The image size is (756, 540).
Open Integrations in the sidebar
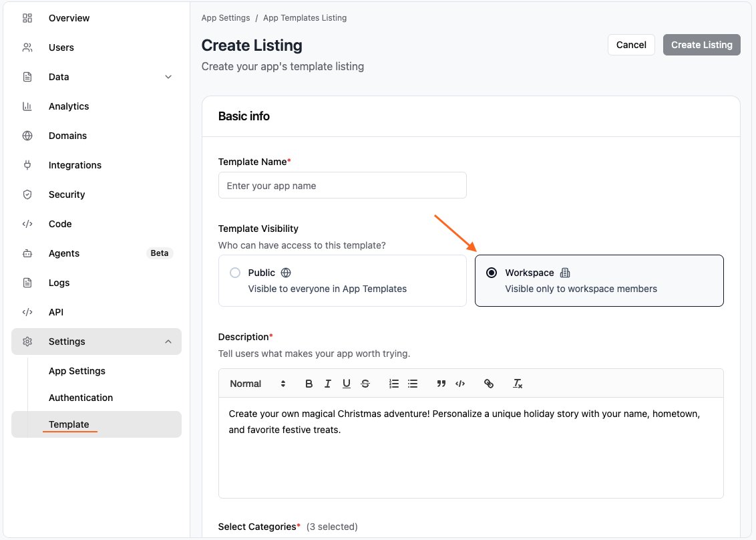(x=75, y=166)
